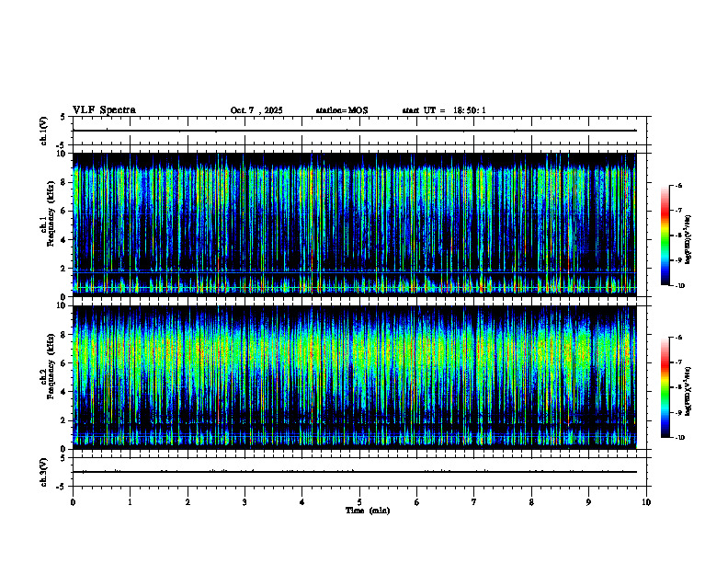Image resolution: width=728 pixels, height=563 pixels.
Task: Click the "8" kHz tick on ch.1 frequency axis
Action: [x=64, y=182]
